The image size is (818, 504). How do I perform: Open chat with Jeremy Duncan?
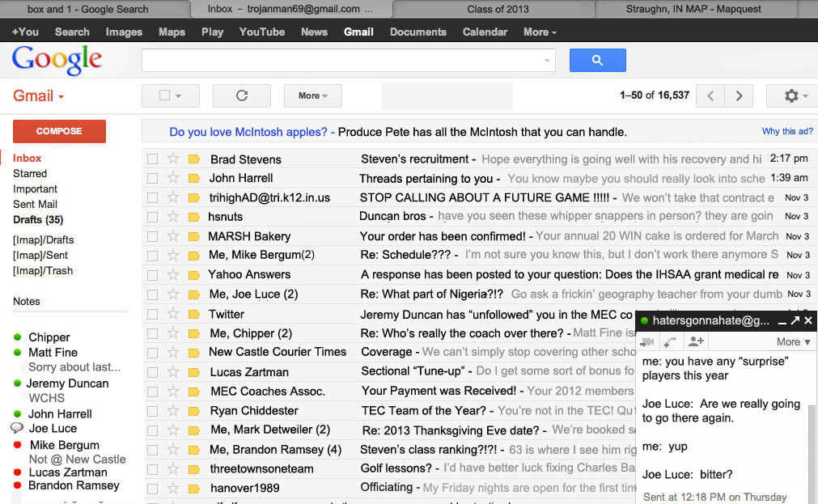pyautogui.click(x=67, y=383)
